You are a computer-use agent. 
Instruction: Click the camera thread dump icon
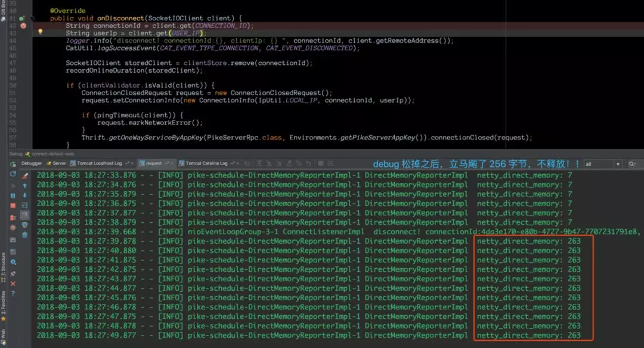(x=13, y=240)
